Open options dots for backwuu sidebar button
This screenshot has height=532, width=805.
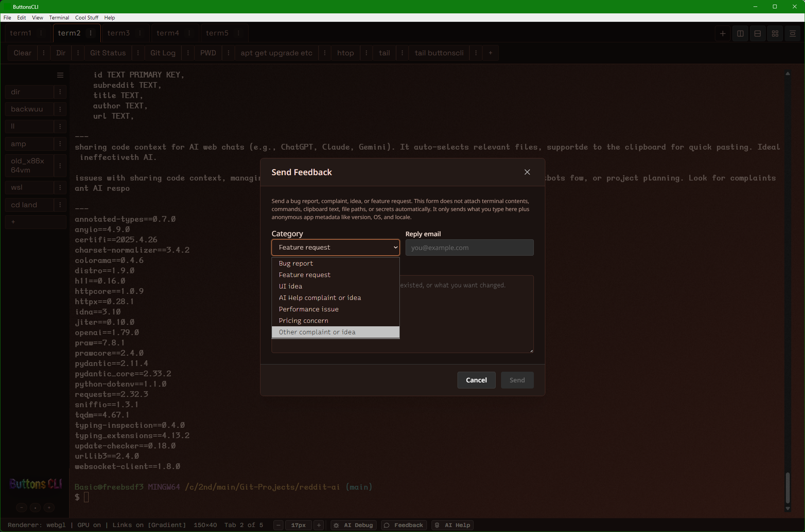pyautogui.click(x=60, y=109)
